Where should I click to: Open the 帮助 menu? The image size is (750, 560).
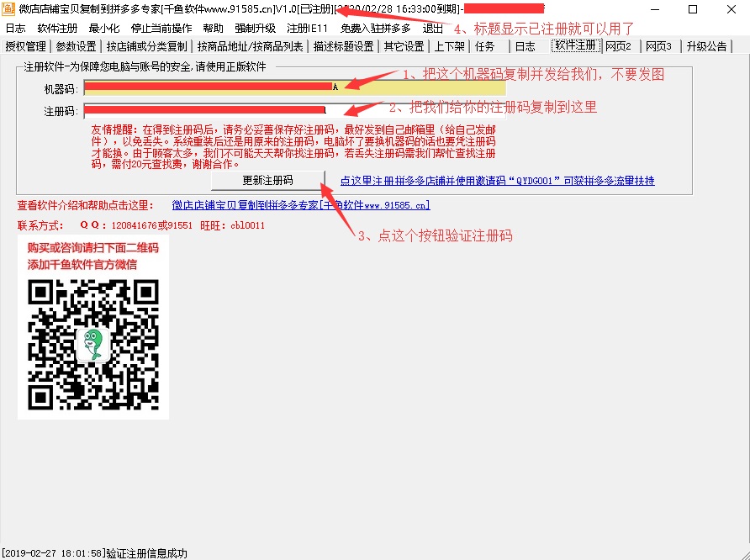coord(214,29)
